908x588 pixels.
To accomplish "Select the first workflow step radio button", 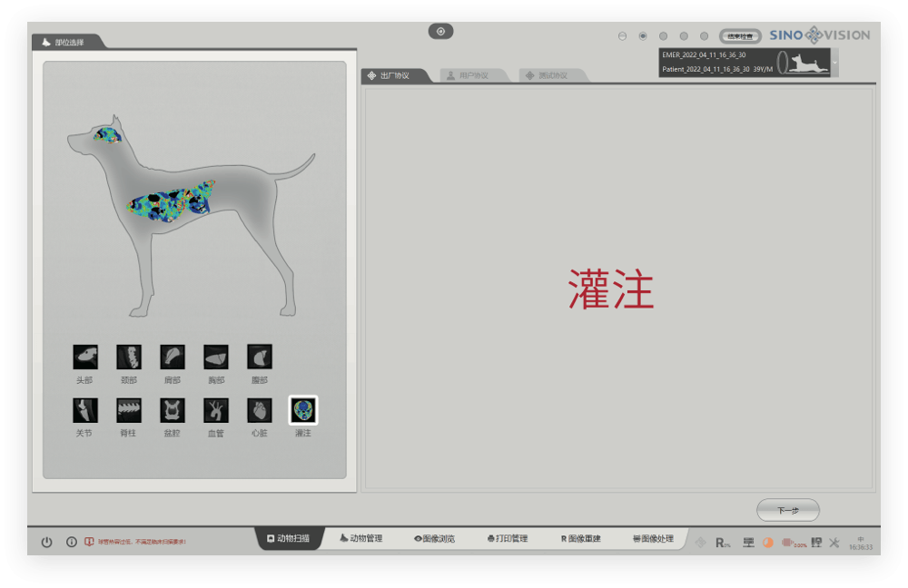I will point(623,36).
